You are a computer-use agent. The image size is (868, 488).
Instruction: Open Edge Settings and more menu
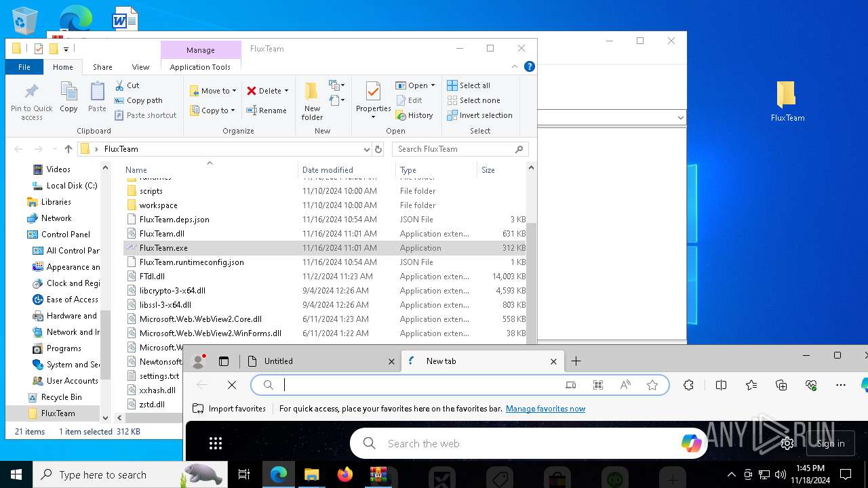(841, 385)
